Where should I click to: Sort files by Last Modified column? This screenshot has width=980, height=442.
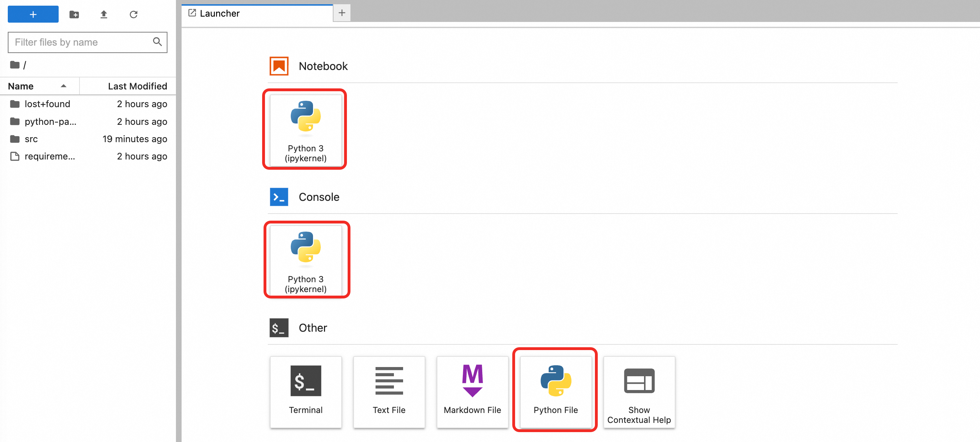click(137, 86)
